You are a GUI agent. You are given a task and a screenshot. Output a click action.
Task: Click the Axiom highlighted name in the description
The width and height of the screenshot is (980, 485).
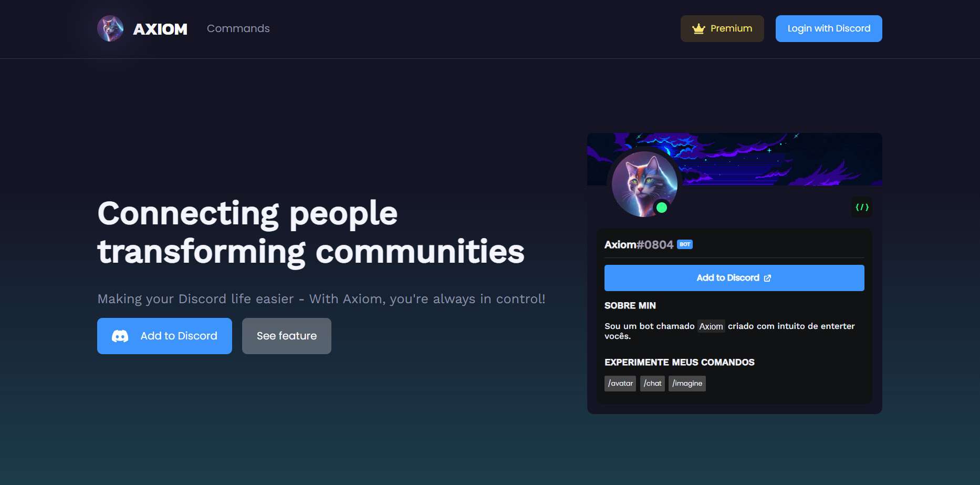pyautogui.click(x=711, y=326)
